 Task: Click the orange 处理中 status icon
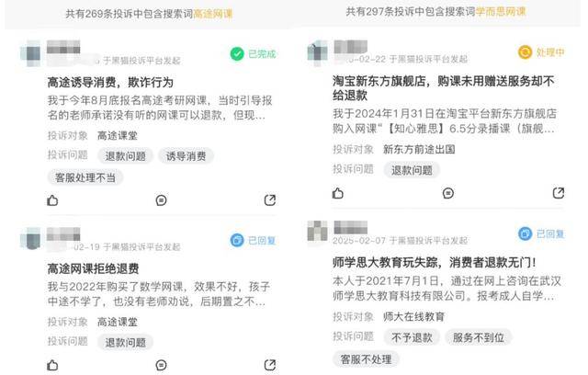point(525,52)
